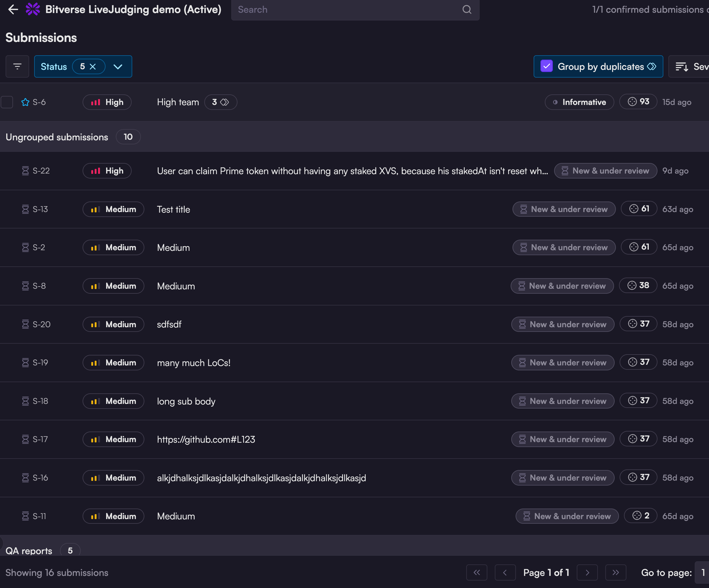The width and height of the screenshot is (709, 588).
Task: Click the star icon on S-6
Action: (25, 102)
